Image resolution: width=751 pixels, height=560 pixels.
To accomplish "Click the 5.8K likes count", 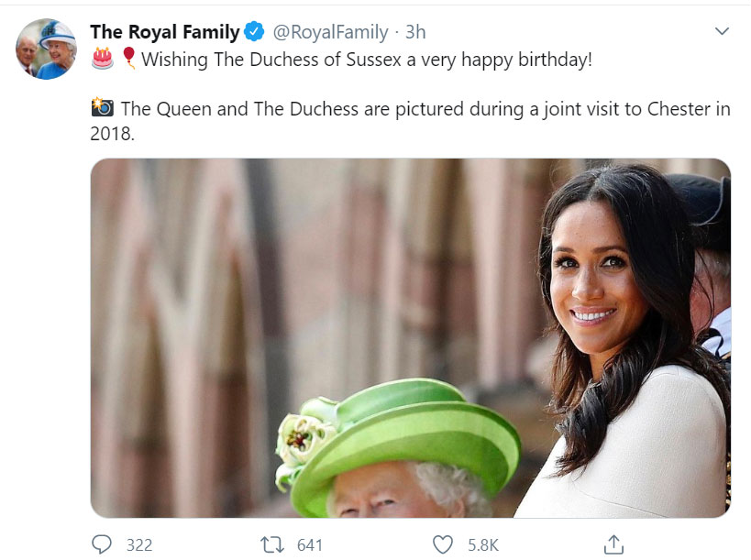I will point(483,544).
